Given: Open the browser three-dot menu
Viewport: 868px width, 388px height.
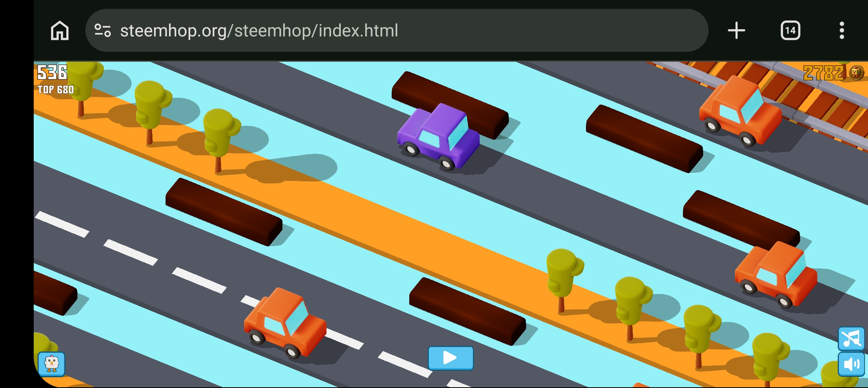Looking at the screenshot, I should [x=842, y=31].
